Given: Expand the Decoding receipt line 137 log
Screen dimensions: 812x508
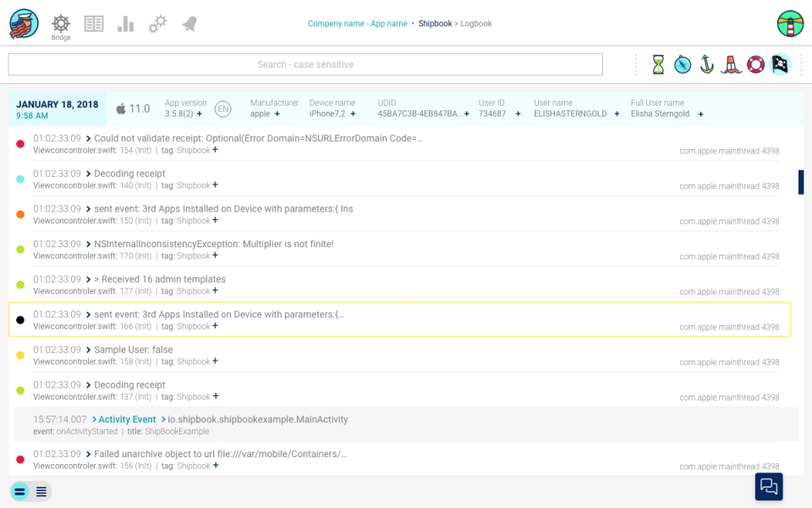Looking at the screenshot, I should (88, 385).
